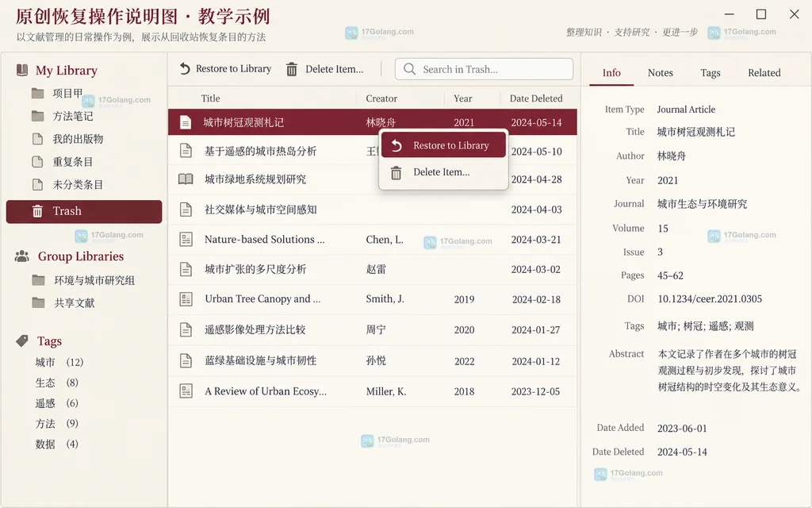Click Journal value 城市生态与环境研究
Image resolution: width=812 pixels, height=508 pixels.
[x=703, y=204]
